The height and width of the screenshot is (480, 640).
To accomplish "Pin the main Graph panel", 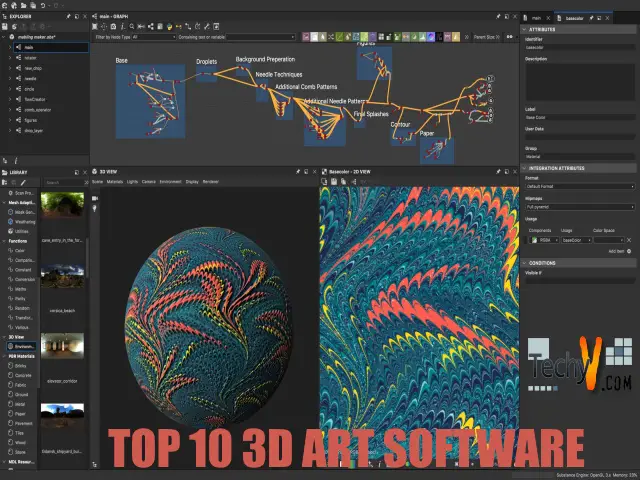I will click(x=498, y=16).
